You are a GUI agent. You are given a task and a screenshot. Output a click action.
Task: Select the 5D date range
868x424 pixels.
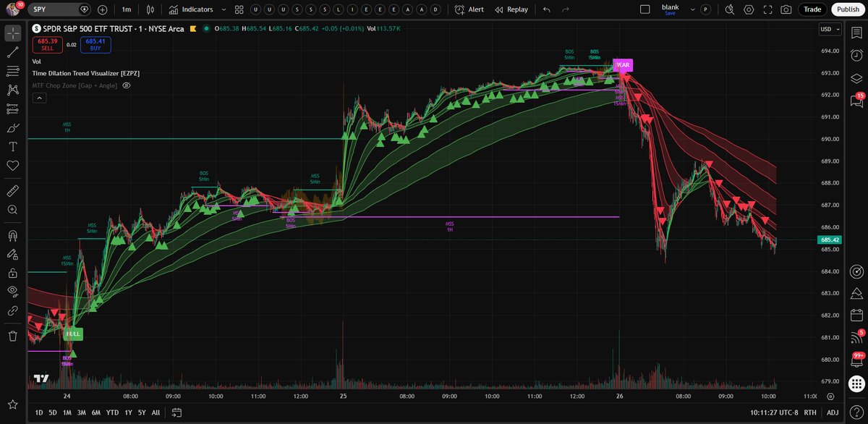[53, 412]
